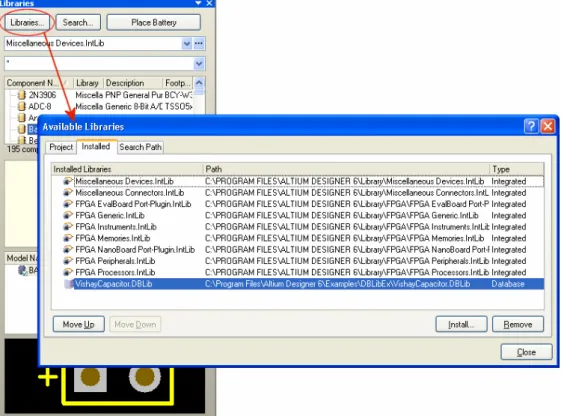Open the Libraries panel options arrow

point(198,3)
